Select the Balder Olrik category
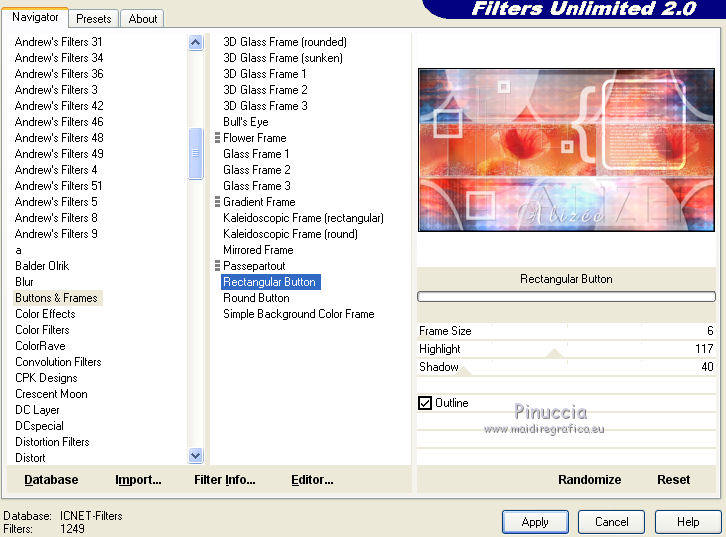Viewport: 726px width, 537px height. point(42,266)
